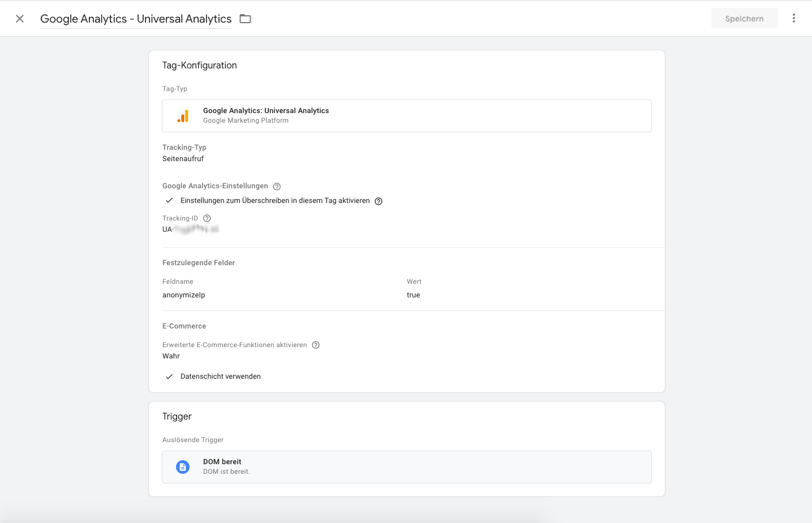Open the folder icon next to the tag name
The height and width of the screenshot is (523, 812).
(x=245, y=19)
